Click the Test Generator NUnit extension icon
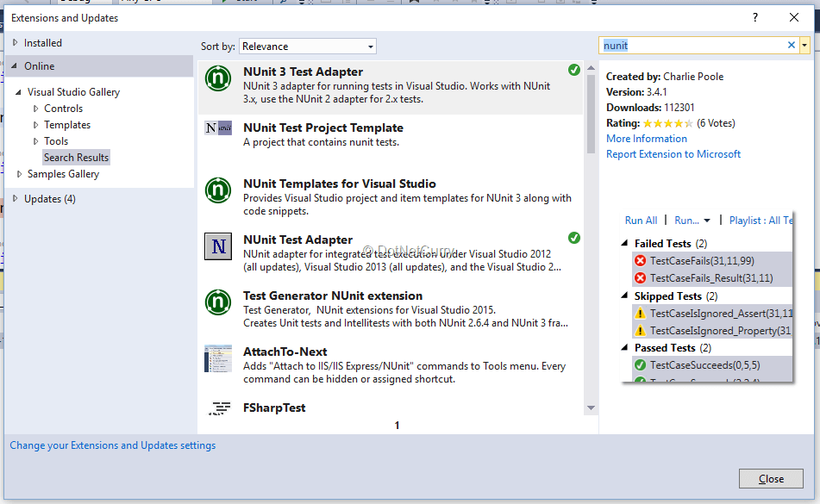820x504 pixels. [218, 302]
